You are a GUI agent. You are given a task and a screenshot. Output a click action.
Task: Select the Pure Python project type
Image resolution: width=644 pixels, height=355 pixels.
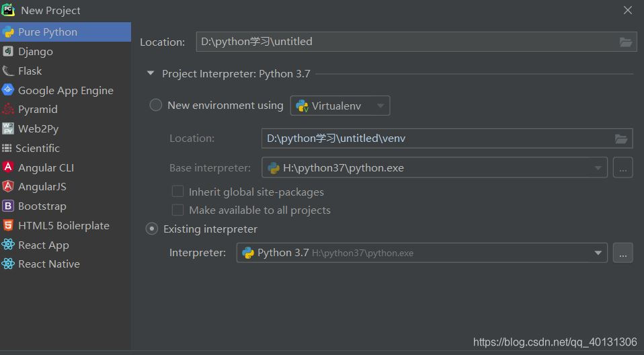pos(65,32)
